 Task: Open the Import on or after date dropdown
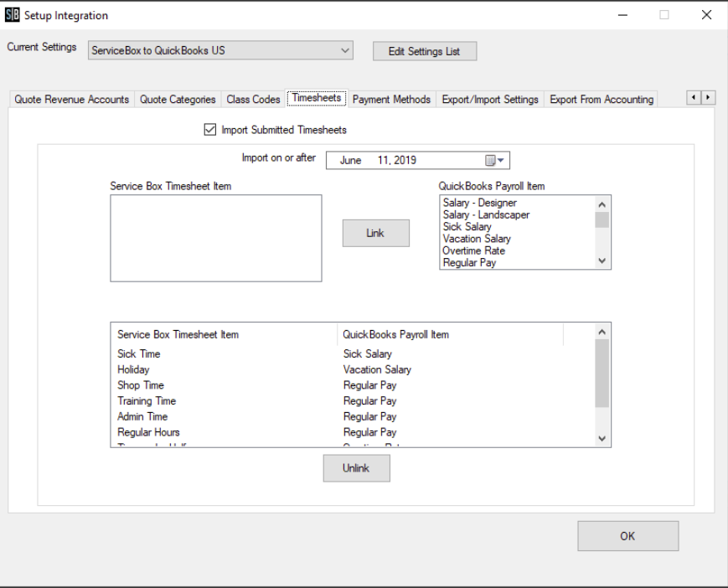(500, 161)
